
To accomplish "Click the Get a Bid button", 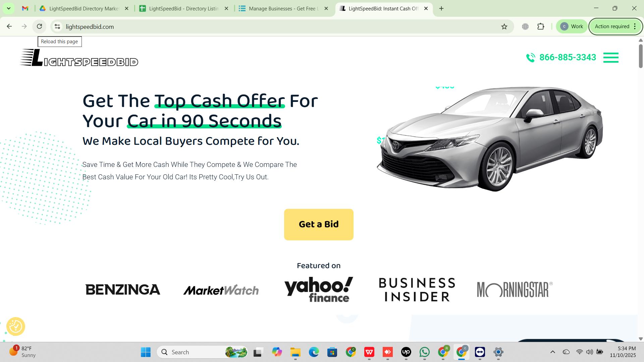I will coord(319,224).
